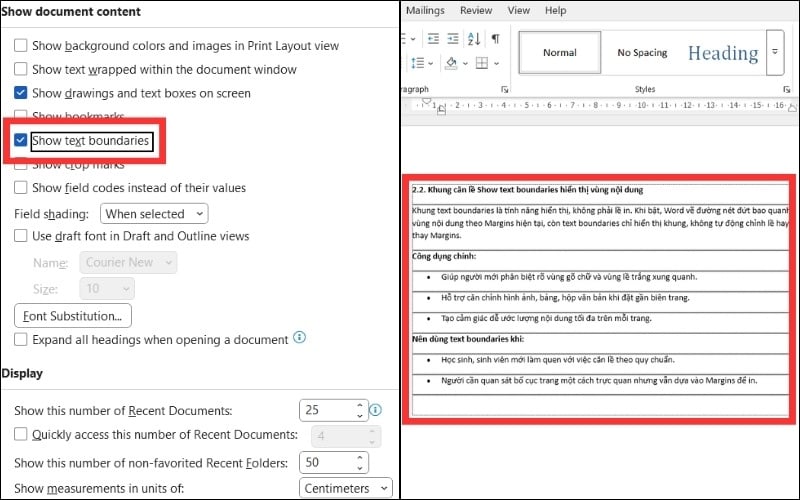Click the Borders grid icon

pos(482,63)
